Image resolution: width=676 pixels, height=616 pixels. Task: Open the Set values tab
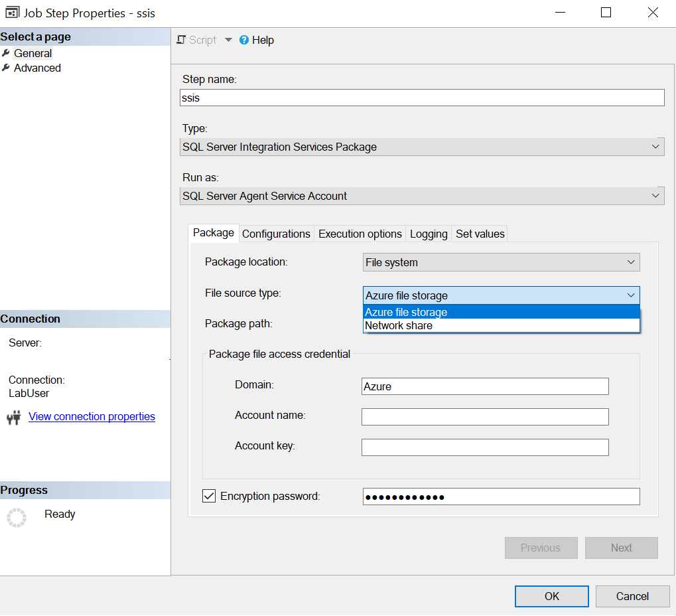click(479, 234)
